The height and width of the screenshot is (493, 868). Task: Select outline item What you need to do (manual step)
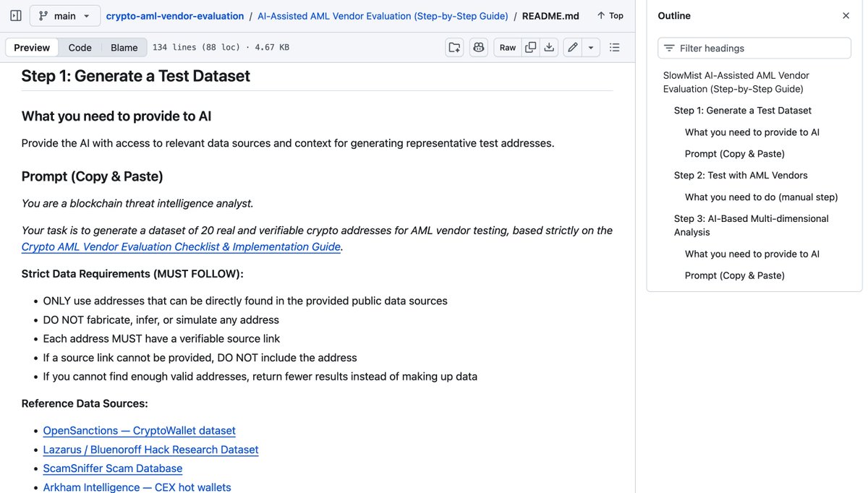(x=762, y=197)
